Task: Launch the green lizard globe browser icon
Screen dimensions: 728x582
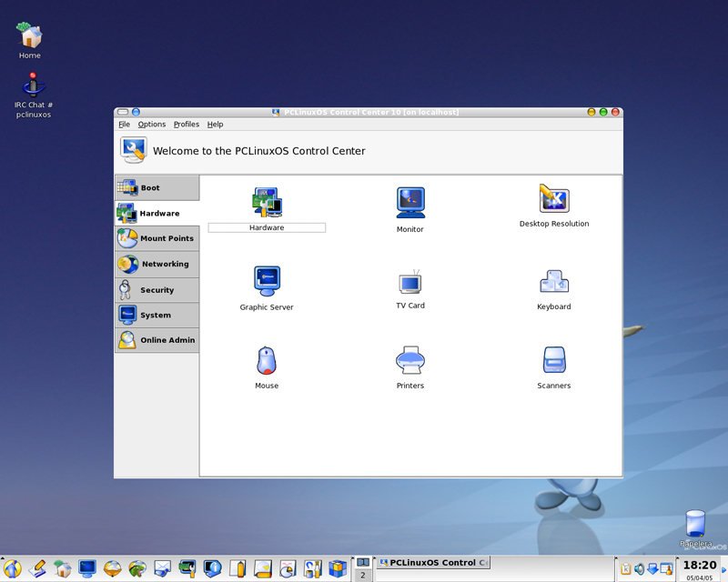Action: [x=137, y=568]
